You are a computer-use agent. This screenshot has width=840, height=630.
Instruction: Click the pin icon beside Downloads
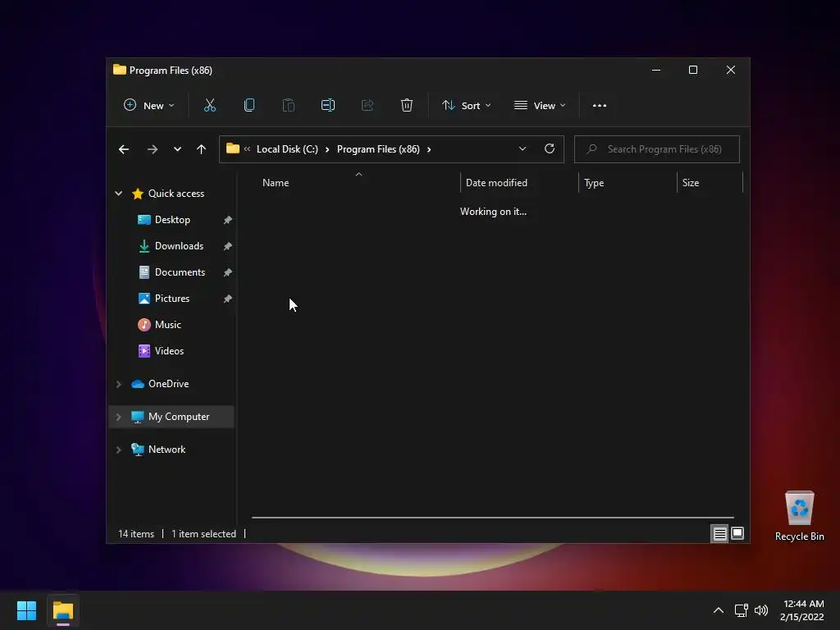pyautogui.click(x=228, y=246)
